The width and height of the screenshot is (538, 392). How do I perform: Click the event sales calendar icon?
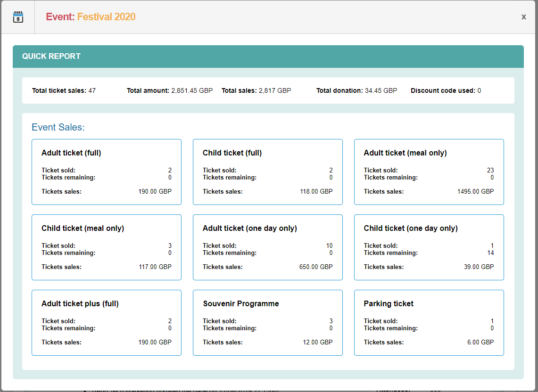pos(18,16)
